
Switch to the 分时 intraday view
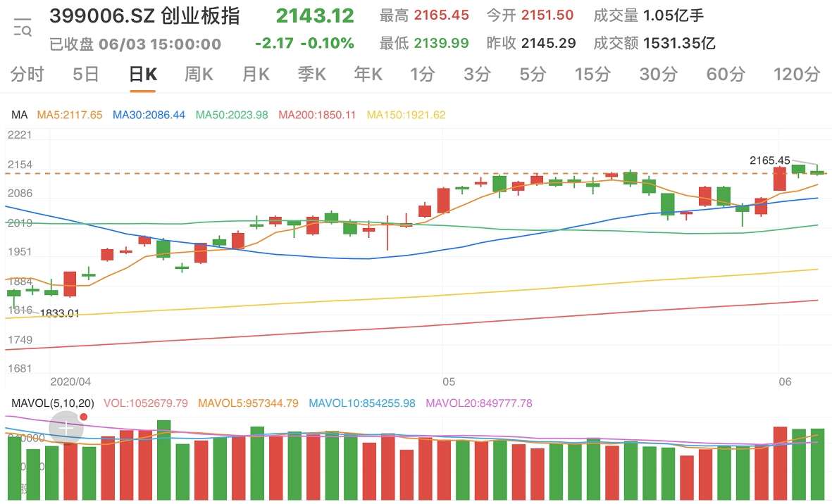click(x=26, y=73)
